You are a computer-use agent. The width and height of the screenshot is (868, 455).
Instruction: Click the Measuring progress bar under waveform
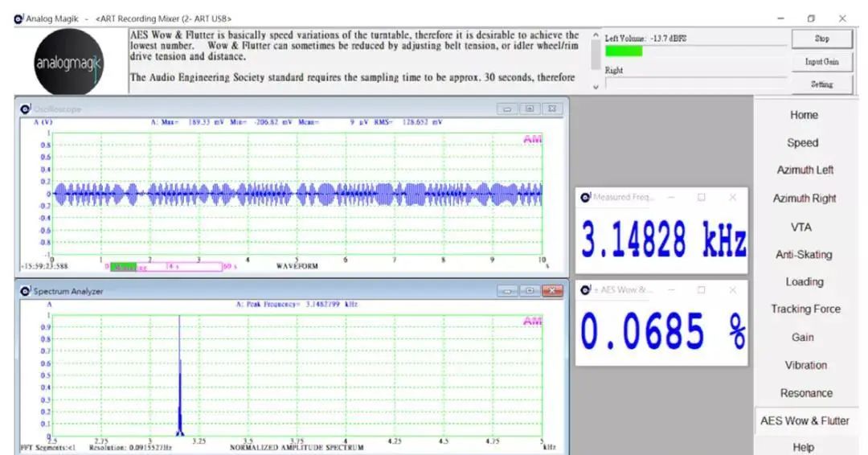[x=165, y=267]
